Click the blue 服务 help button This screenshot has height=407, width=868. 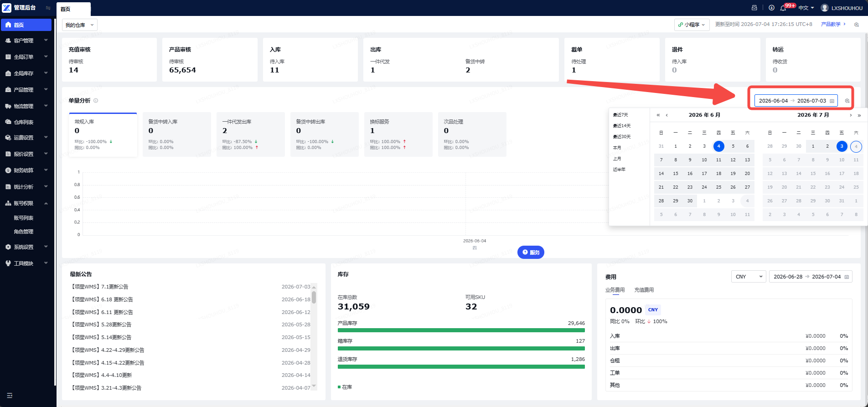[531, 252]
